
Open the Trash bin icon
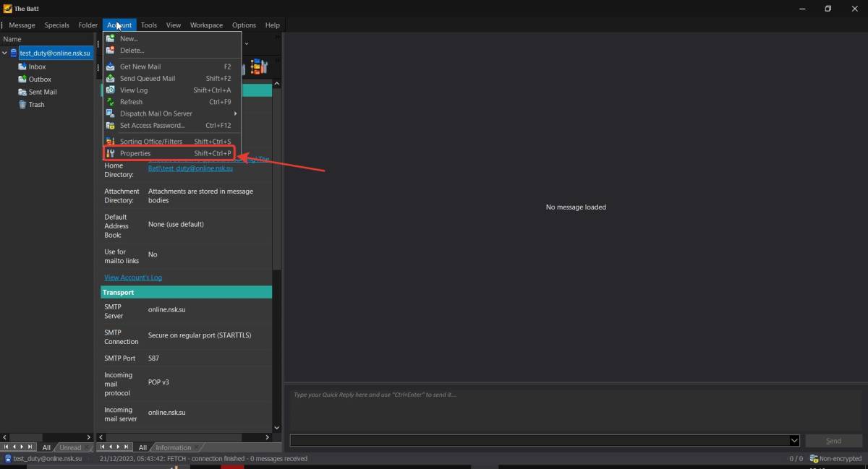pos(22,105)
